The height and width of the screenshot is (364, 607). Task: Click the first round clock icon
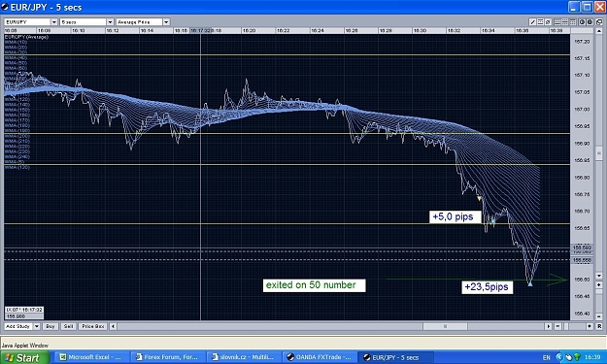[x=582, y=22]
